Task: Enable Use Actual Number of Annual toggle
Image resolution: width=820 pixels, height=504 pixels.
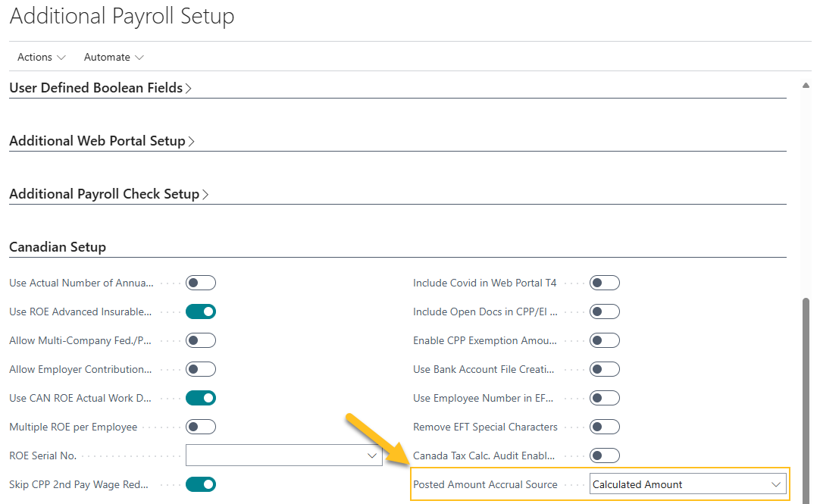Action: (200, 282)
